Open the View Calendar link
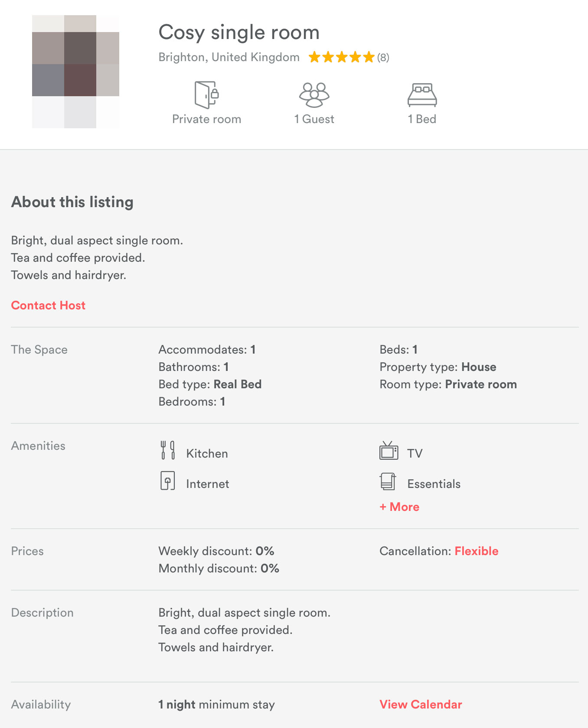The image size is (588, 728). 421,705
